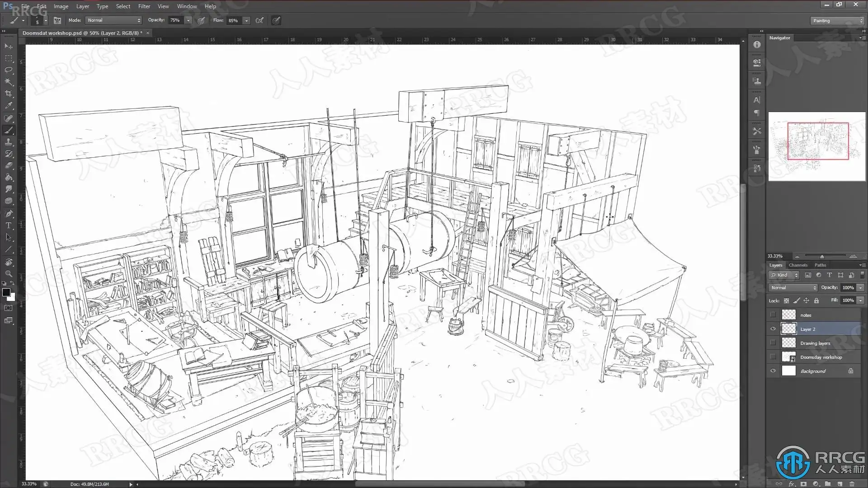The height and width of the screenshot is (488, 868).
Task: Select the Doomsday workshop layer
Action: (821, 357)
